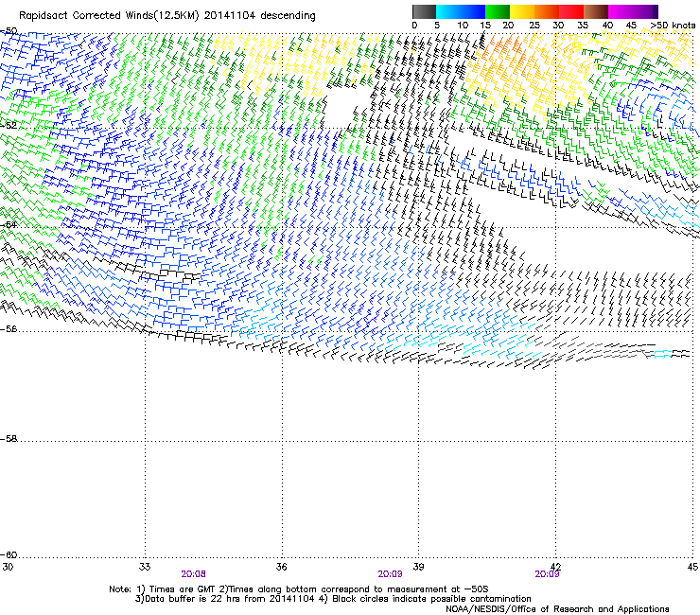Click the longitude label 45
Screen dimensions: 700x615
coord(692,567)
